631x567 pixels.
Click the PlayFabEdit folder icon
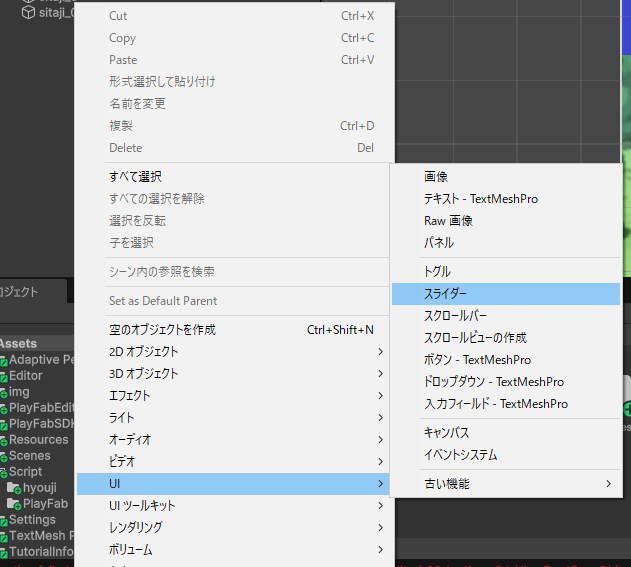pos(4,408)
